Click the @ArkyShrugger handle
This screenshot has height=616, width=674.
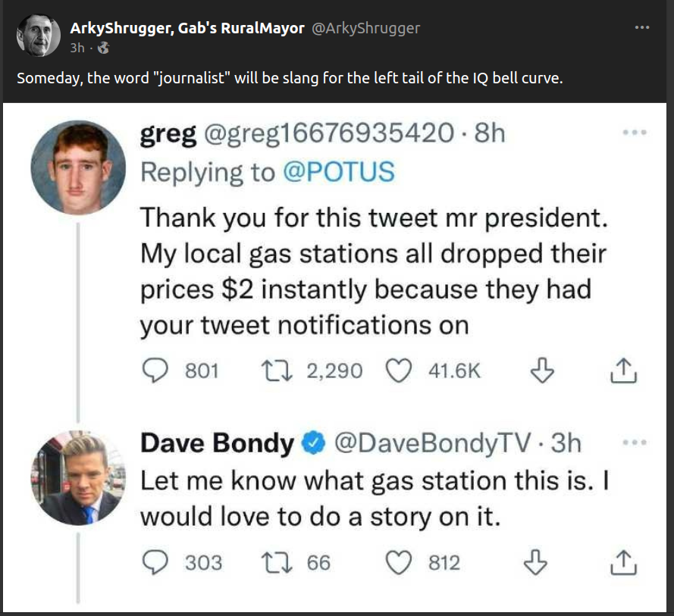pyautogui.click(x=365, y=28)
